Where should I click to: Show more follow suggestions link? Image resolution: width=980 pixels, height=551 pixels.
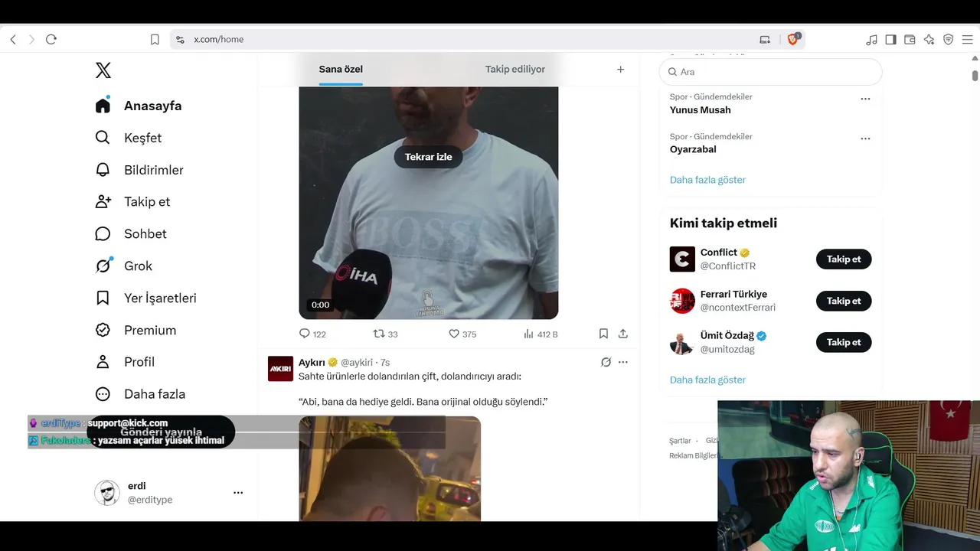pyautogui.click(x=707, y=380)
